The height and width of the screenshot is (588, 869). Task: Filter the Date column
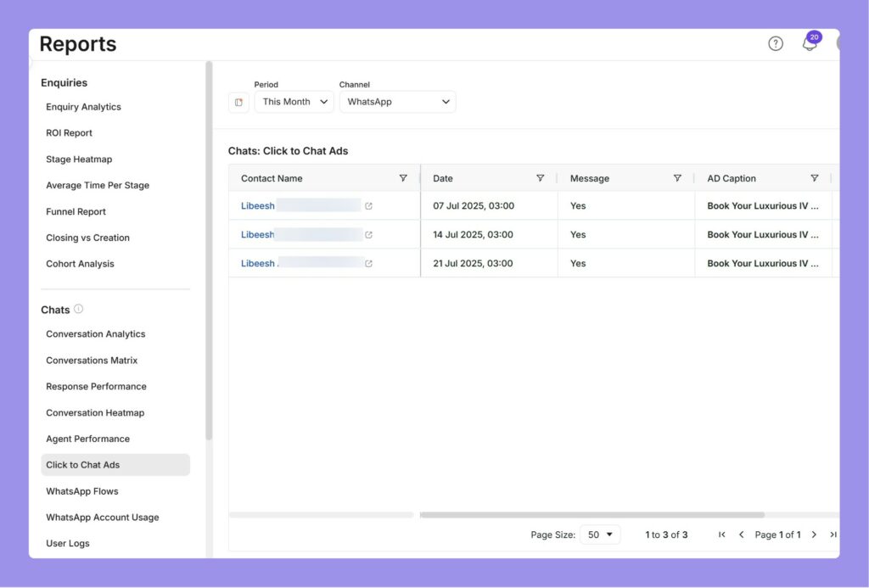coord(541,178)
